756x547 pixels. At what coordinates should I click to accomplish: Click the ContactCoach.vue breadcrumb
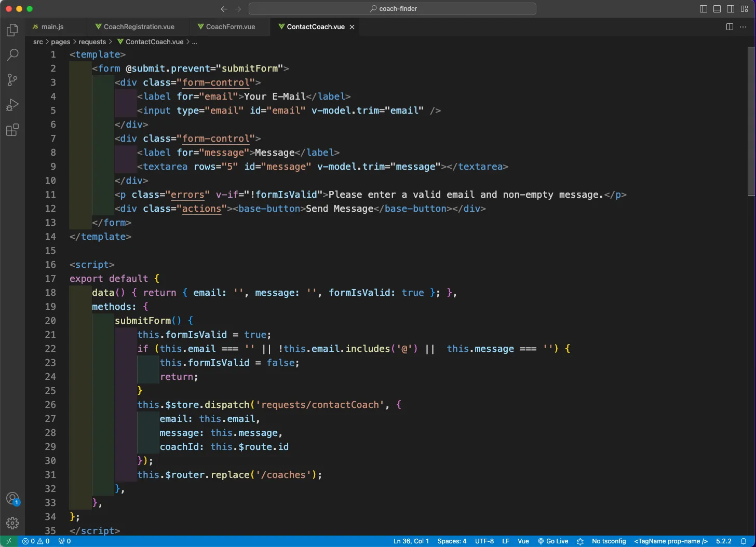tap(150, 42)
